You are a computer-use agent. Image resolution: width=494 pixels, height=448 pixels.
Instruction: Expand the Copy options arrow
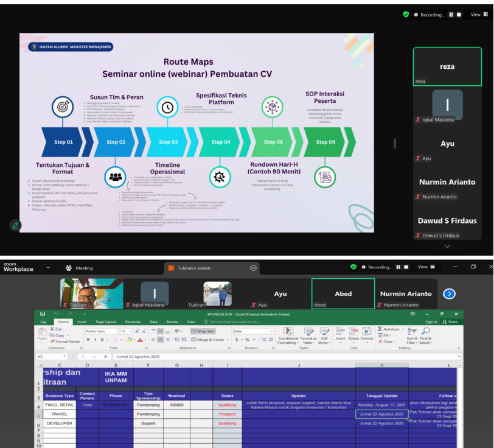68,335
